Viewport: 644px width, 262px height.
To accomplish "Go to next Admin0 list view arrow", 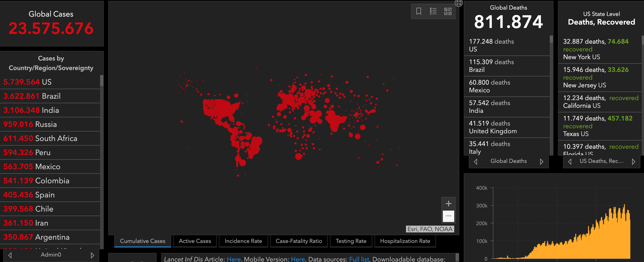I will [92, 255].
